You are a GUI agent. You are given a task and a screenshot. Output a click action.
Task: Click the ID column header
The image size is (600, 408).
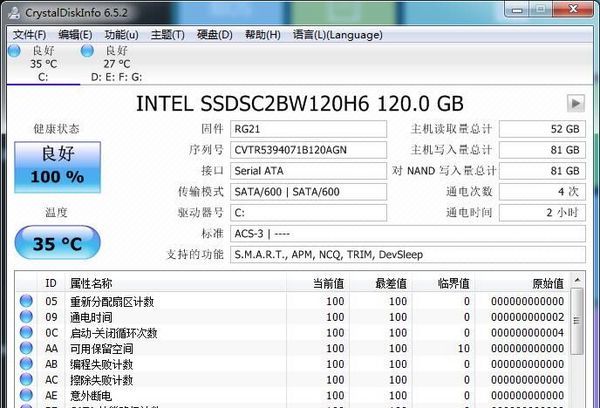51,283
